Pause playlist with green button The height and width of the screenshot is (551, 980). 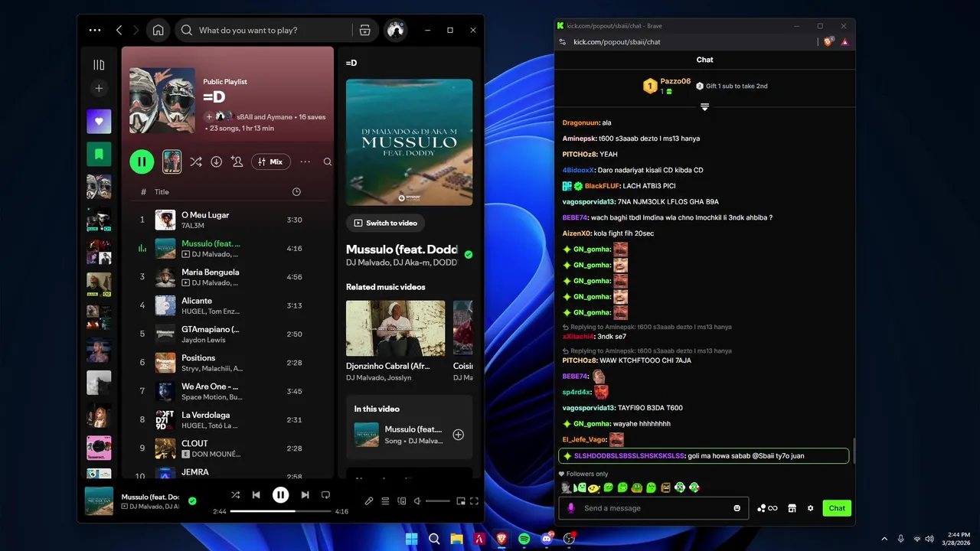[142, 161]
